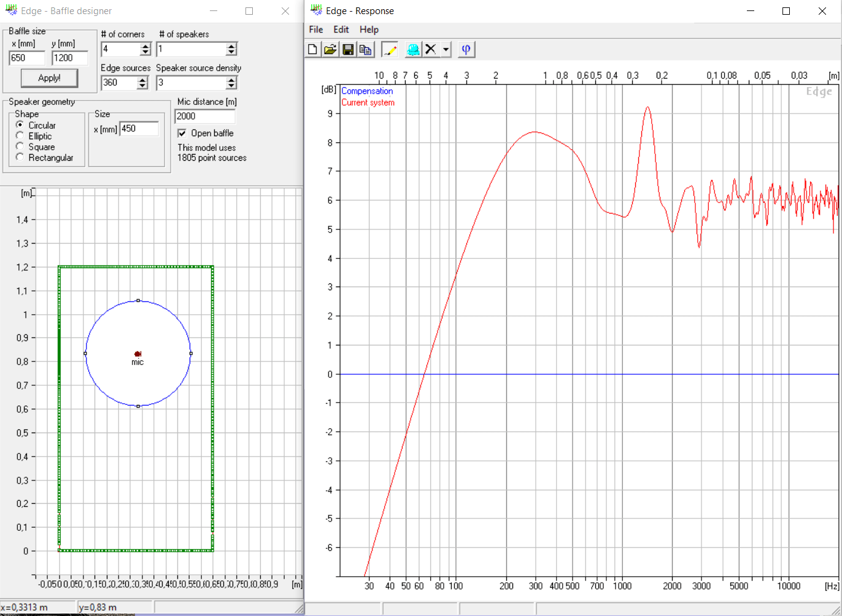Image resolution: width=842 pixels, height=616 pixels.
Task: Click the mic marker at speaker center
Action: (138, 353)
